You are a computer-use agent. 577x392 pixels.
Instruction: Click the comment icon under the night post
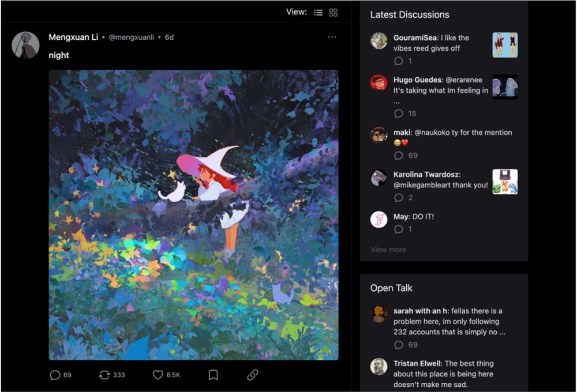click(x=55, y=375)
